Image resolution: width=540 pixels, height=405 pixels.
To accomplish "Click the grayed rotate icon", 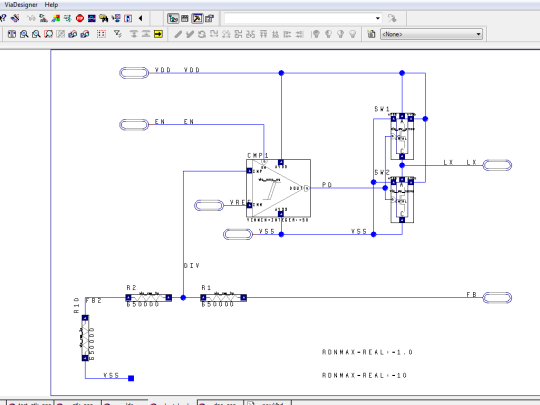I will click(202, 34).
